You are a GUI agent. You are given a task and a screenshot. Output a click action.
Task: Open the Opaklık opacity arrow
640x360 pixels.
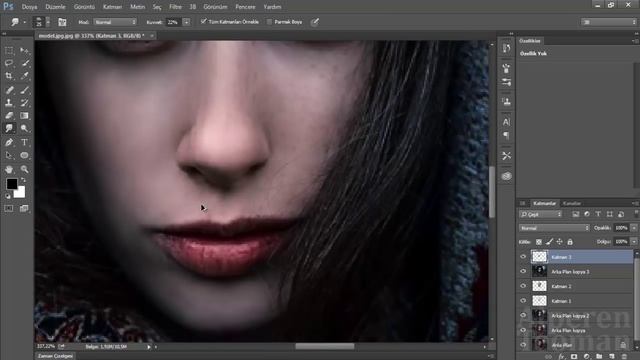pyautogui.click(x=634, y=228)
